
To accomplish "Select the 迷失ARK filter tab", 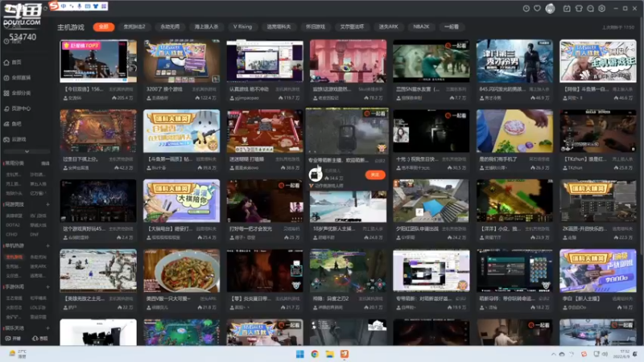I will coord(388,27).
